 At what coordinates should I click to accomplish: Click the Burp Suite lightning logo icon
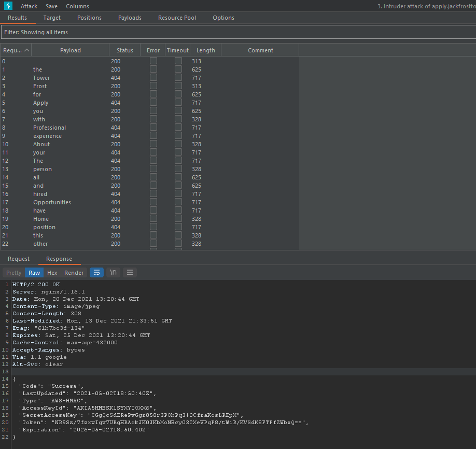tap(8, 6)
